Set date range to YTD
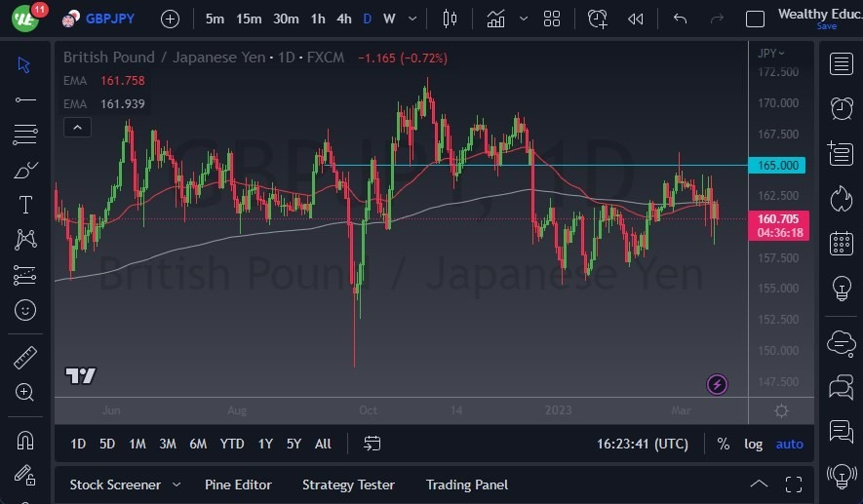This screenshot has height=504, width=863. (232, 444)
